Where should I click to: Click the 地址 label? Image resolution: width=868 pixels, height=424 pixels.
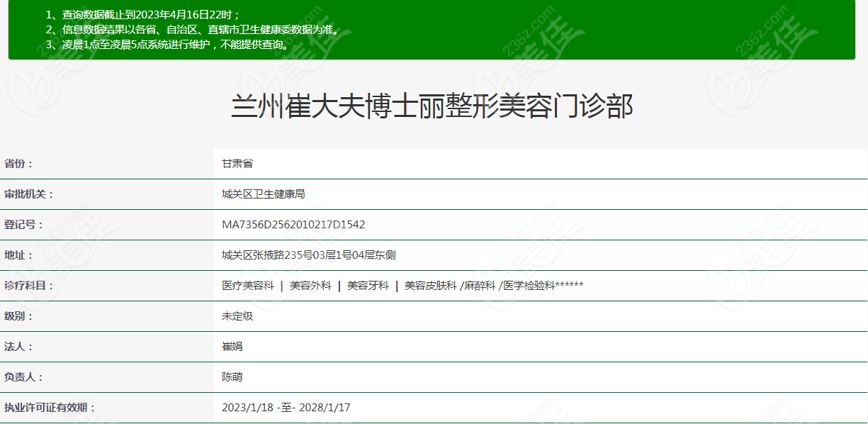click(18, 255)
